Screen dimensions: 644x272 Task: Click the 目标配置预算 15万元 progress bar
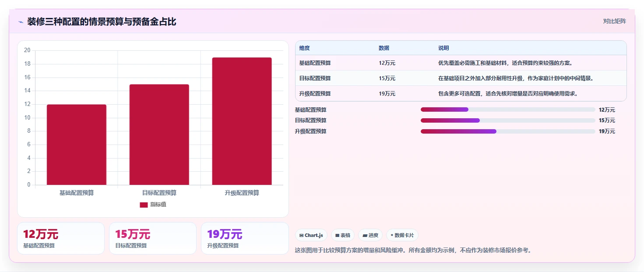[x=508, y=120]
